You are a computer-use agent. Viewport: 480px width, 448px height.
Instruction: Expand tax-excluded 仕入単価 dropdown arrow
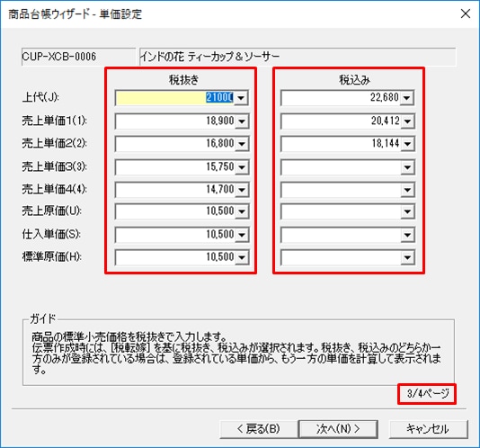pyautogui.click(x=242, y=235)
